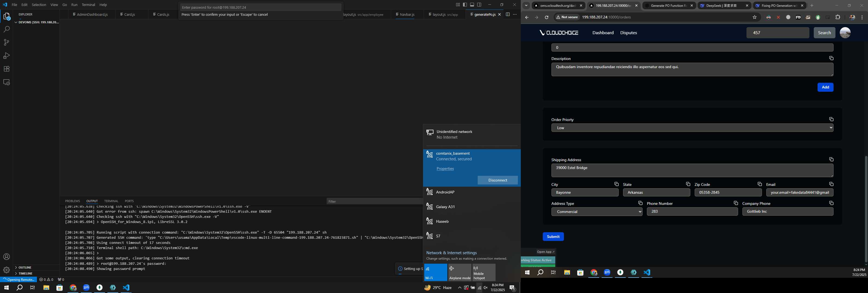
Task: Click the Add button under Description
Action: coord(825,87)
